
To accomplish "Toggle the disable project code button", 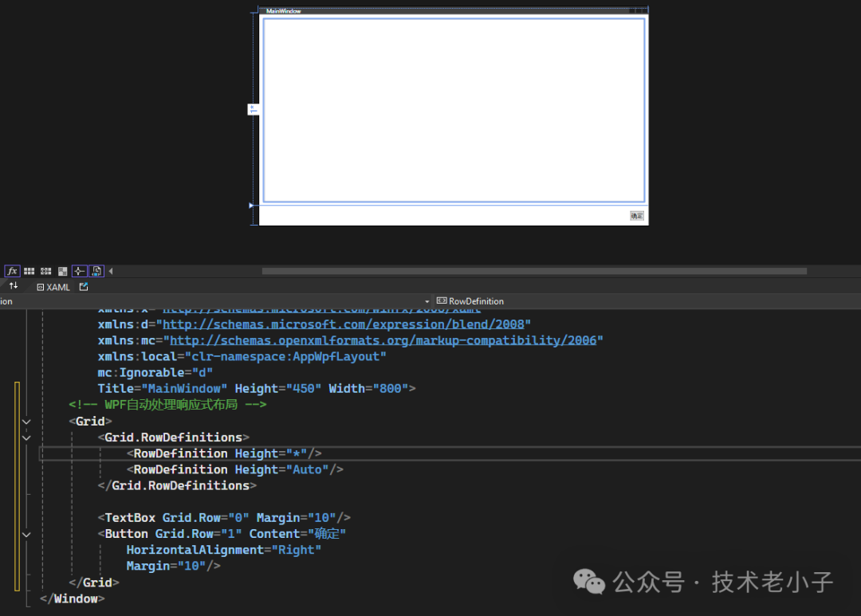I will (x=96, y=271).
